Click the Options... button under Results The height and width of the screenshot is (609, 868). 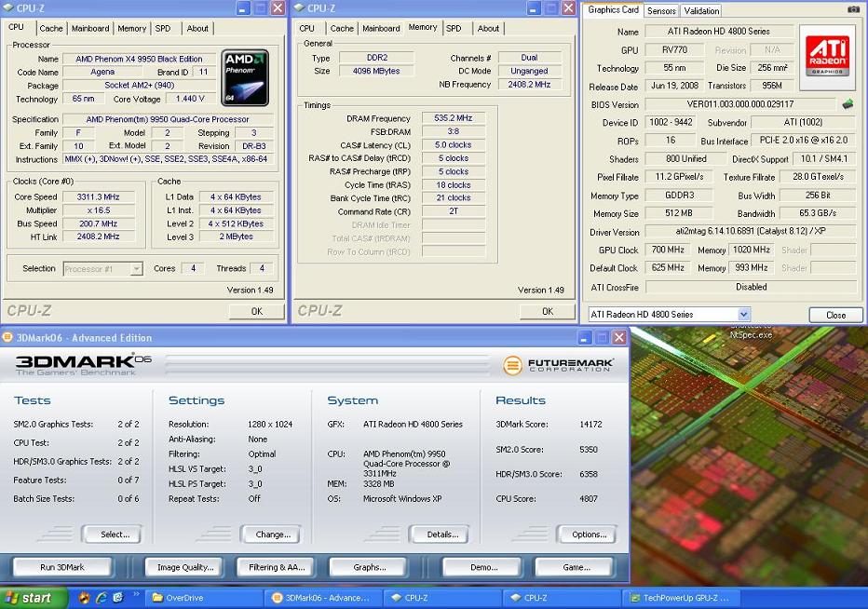(x=587, y=535)
